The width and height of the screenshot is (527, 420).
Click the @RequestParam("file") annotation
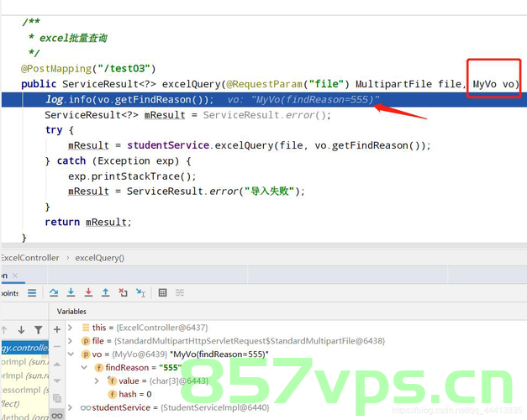288,84
